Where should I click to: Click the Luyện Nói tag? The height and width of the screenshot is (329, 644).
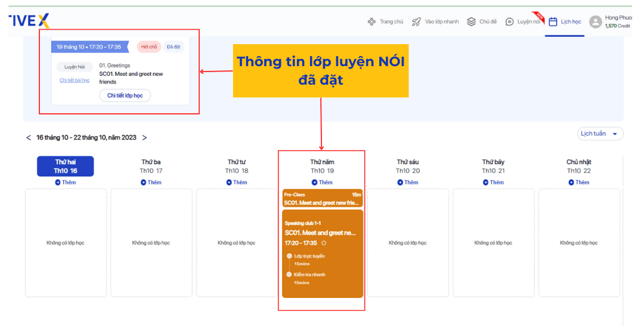click(75, 67)
